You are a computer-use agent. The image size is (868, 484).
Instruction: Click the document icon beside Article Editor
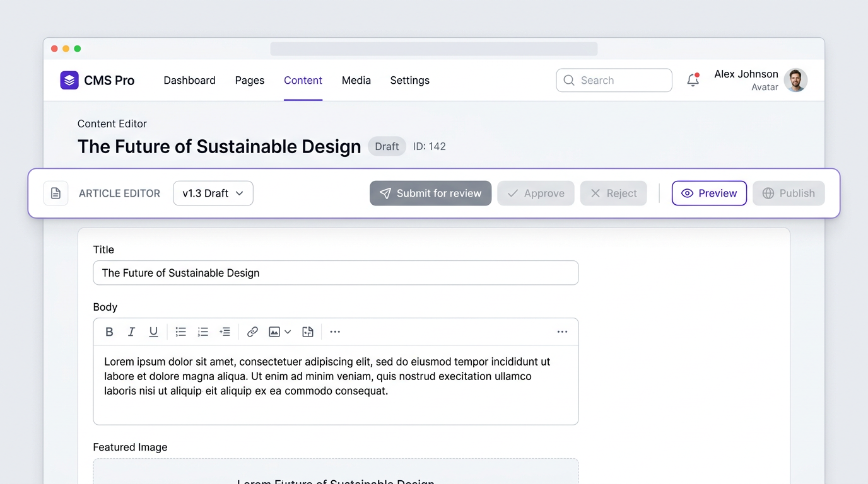[x=56, y=193]
